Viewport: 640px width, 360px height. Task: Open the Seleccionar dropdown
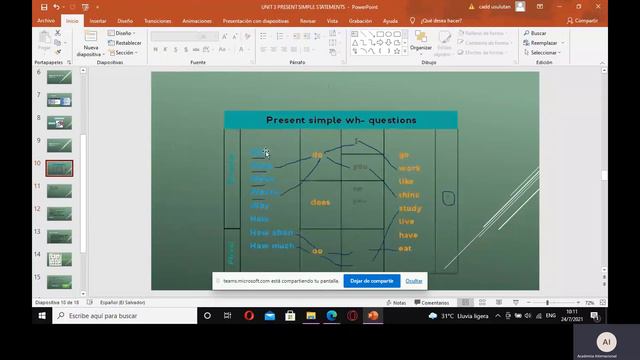542,53
